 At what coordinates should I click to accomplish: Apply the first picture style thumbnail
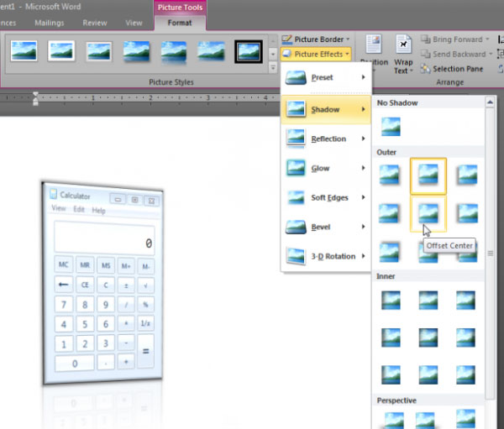coord(24,50)
